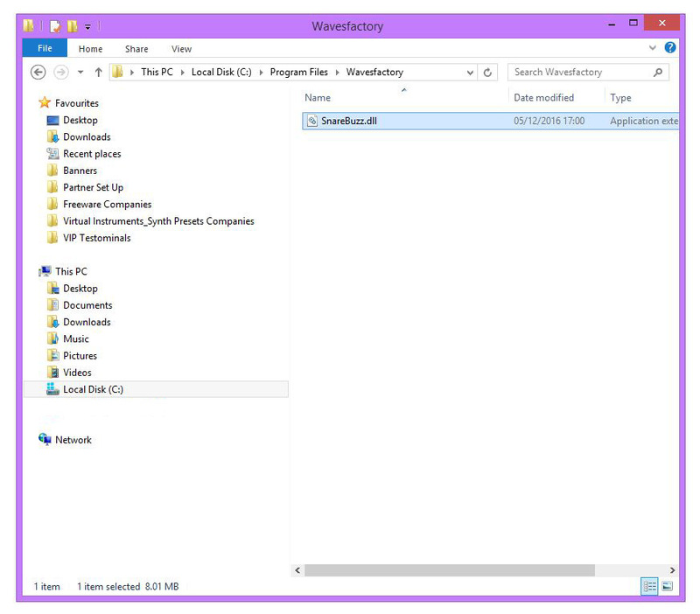Select Desktop under Favourites

click(x=80, y=120)
